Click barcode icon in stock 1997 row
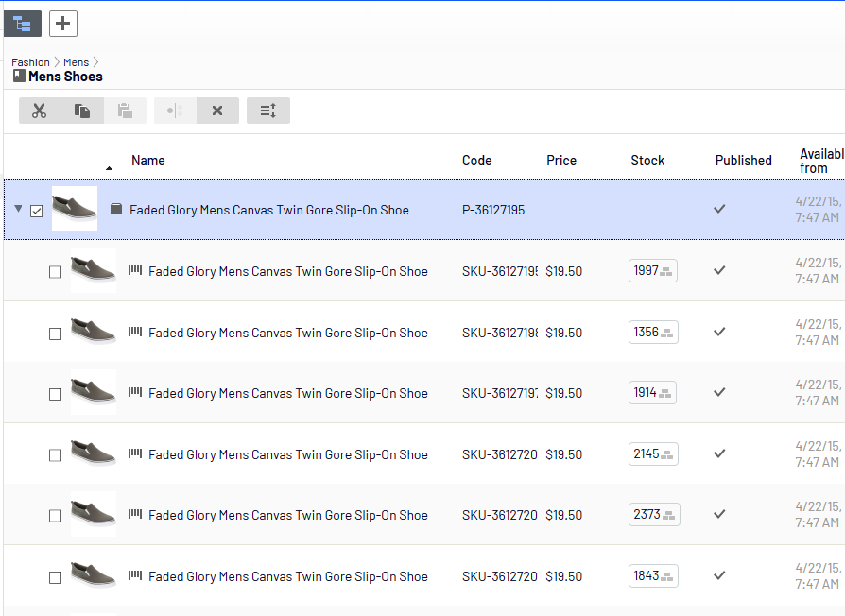The image size is (845, 616). pos(135,270)
